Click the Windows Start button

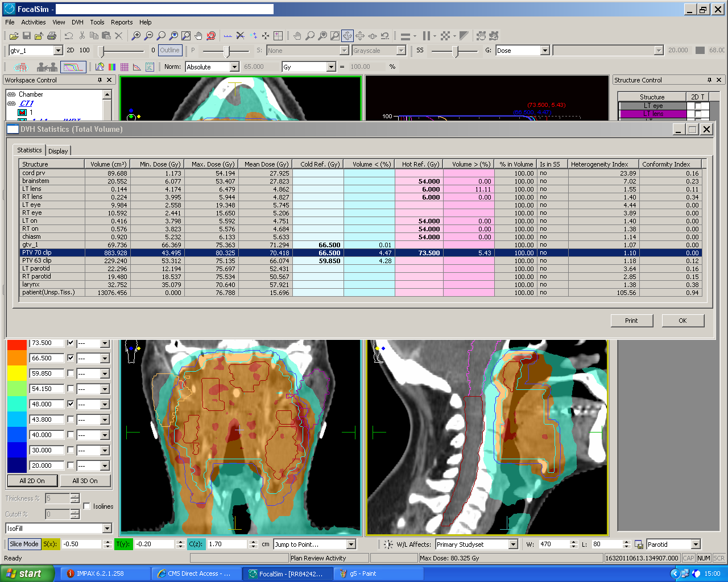[x=27, y=573]
